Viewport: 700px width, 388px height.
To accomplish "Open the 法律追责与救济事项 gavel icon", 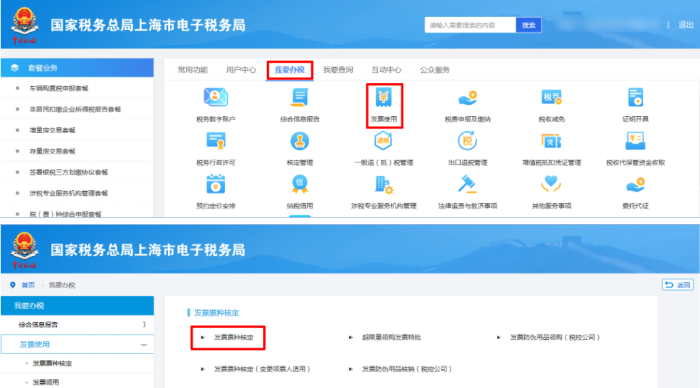I will point(467,184).
